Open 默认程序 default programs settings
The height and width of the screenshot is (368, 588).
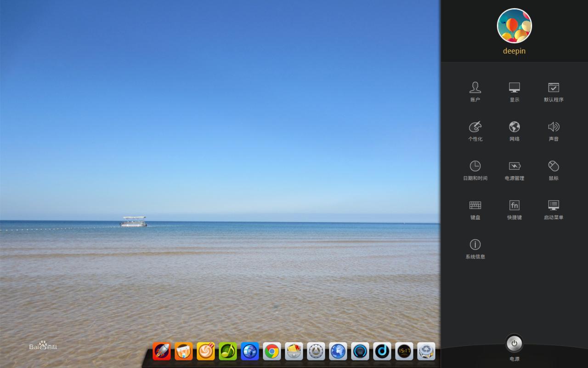tap(553, 92)
